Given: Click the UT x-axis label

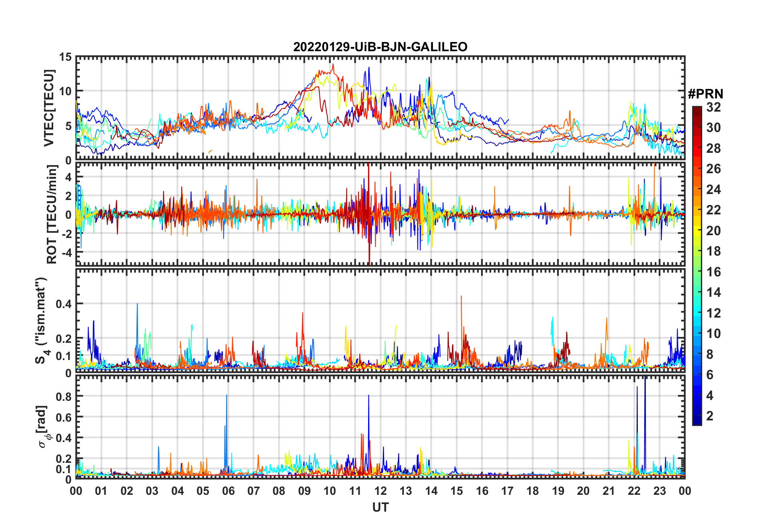Looking at the screenshot, I should point(380,508).
